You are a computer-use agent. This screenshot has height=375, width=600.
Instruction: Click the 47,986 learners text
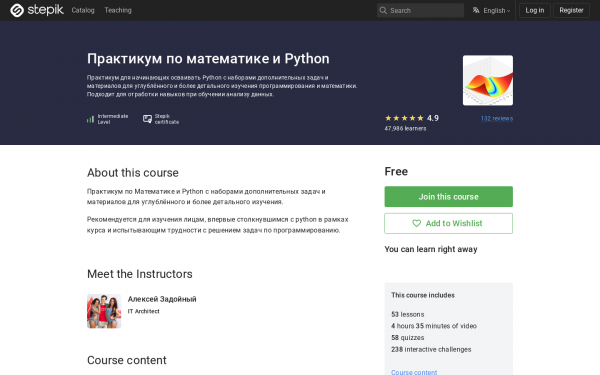click(405, 129)
